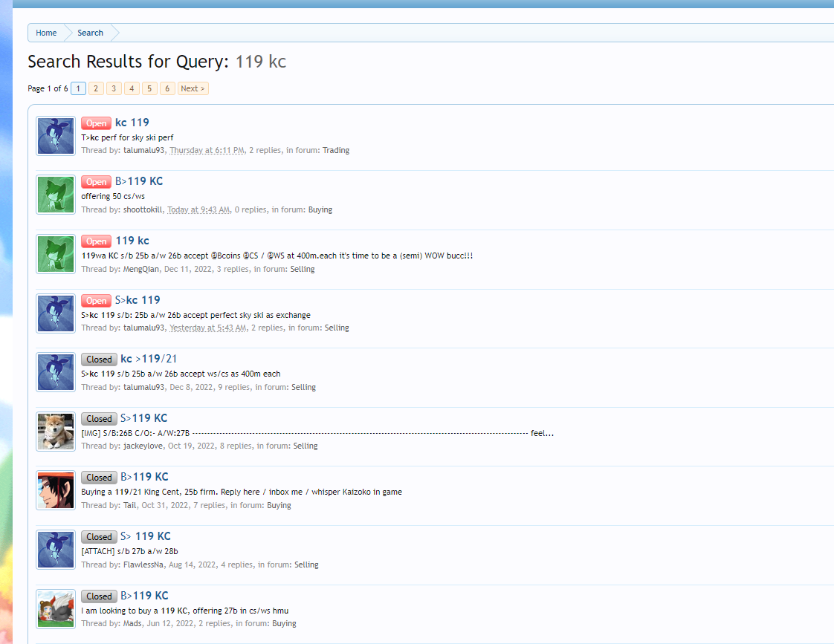
Task: Open talumalu93 avatar beside 'kc 119' thread
Action: pos(55,136)
